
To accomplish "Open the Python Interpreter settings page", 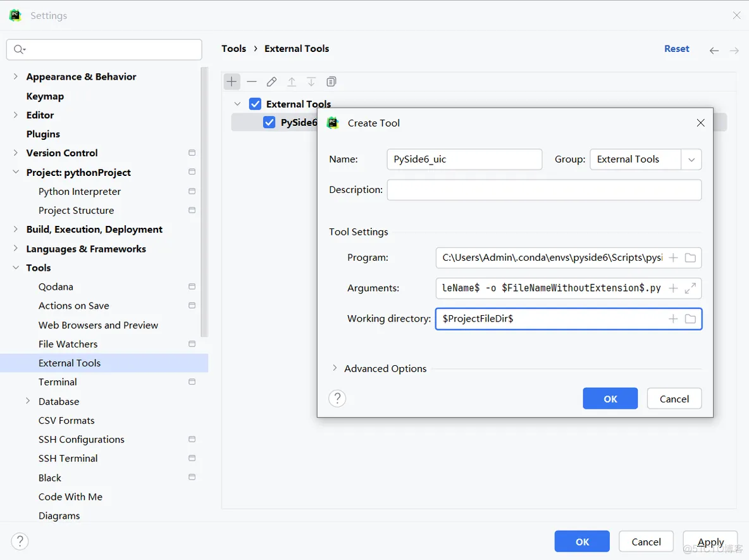I will (79, 192).
